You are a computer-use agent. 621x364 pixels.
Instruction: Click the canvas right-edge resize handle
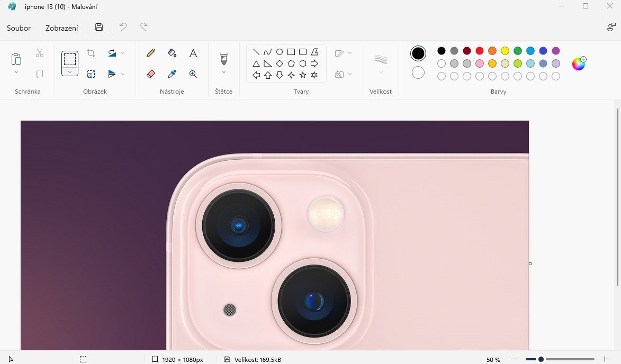[x=530, y=263]
